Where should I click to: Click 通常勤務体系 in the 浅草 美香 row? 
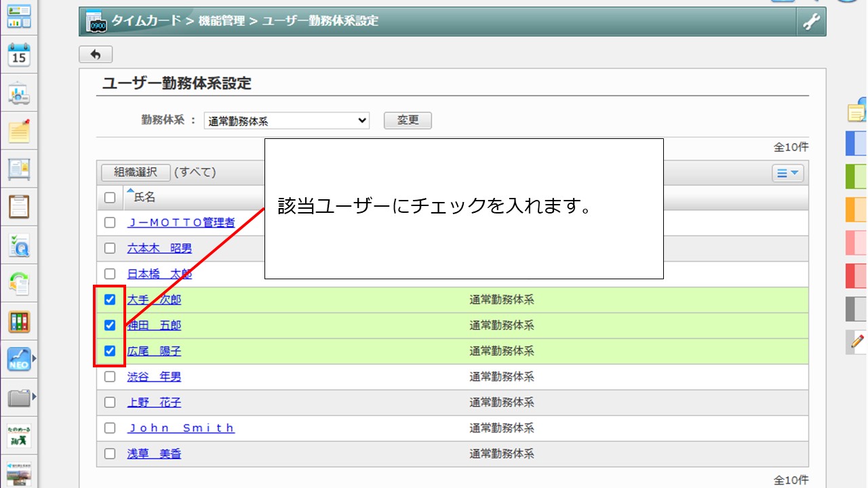[502, 454]
